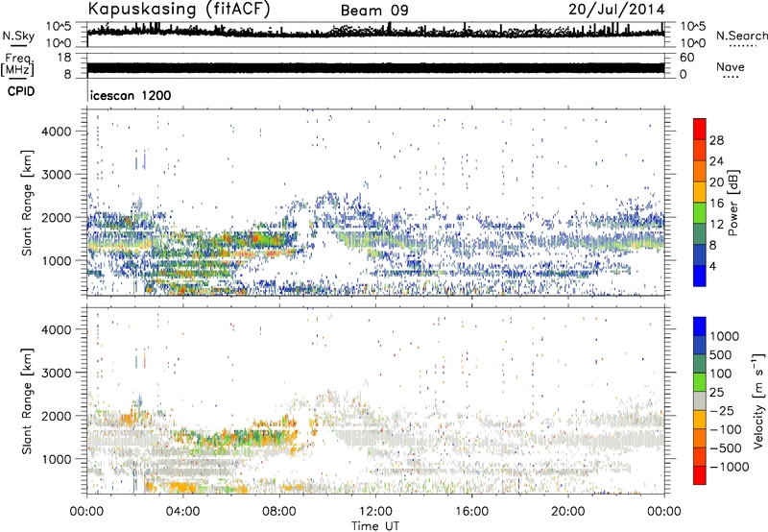Viewport: 768px width, 532px height.
Task: Click the -1000 label on Velocity colorbar
Action: point(730,467)
